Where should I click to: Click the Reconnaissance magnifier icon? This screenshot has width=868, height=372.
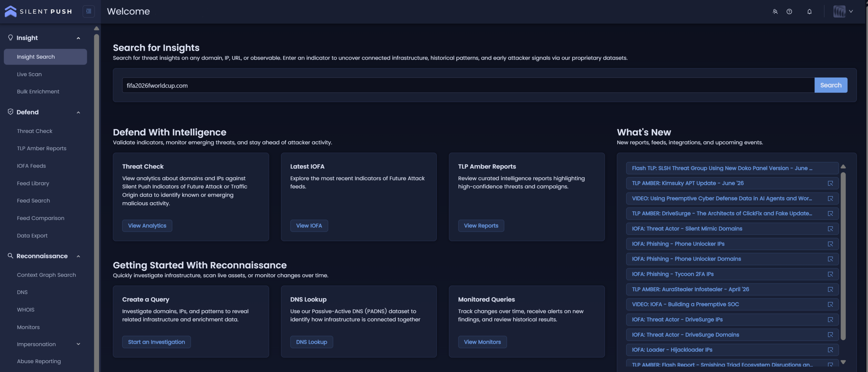point(11,256)
